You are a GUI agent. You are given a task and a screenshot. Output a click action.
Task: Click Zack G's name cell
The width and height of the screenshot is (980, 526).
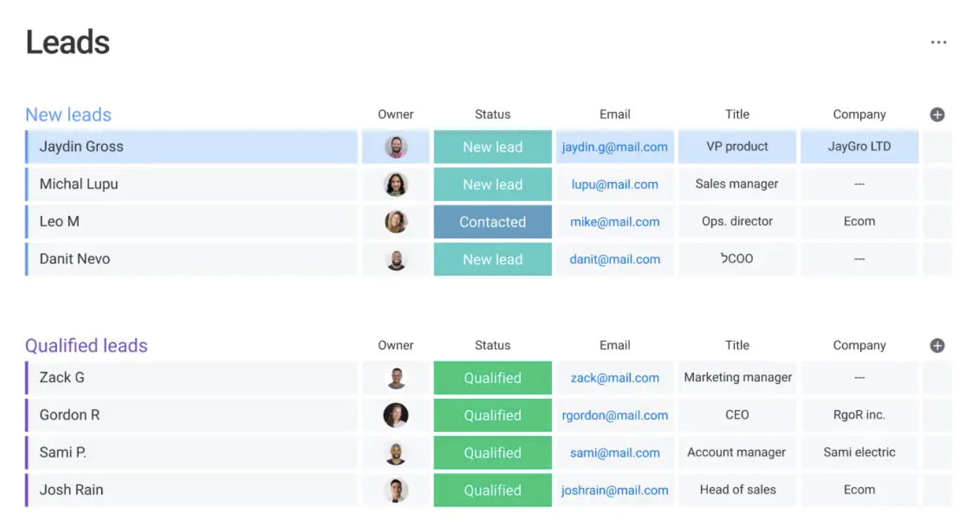tap(58, 378)
